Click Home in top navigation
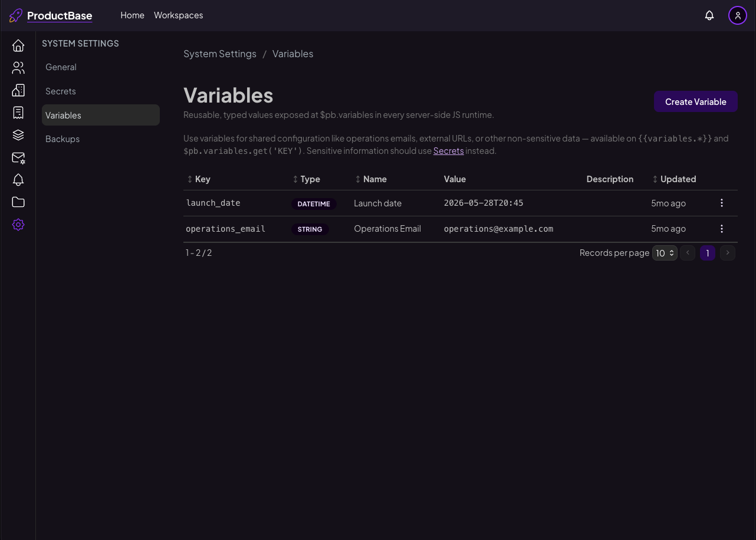The width and height of the screenshot is (756, 540). 132,15
